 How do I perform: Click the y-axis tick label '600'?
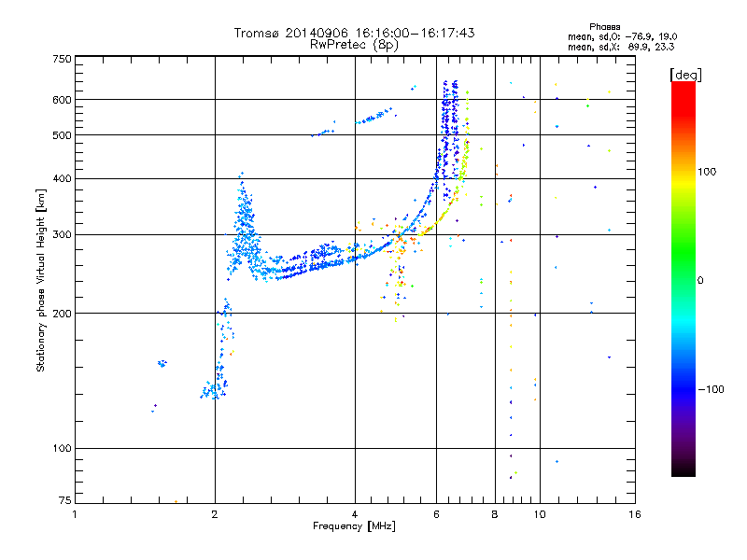point(62,100)
